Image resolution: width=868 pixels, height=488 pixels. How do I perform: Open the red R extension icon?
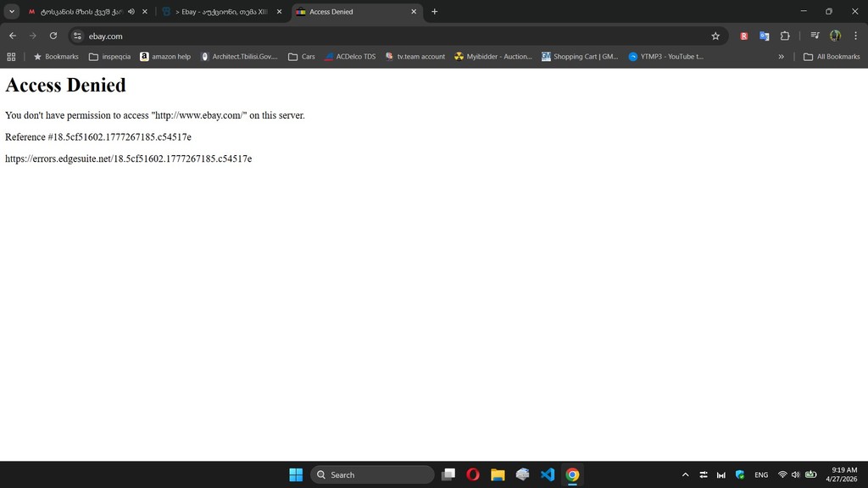coord(744,36)
